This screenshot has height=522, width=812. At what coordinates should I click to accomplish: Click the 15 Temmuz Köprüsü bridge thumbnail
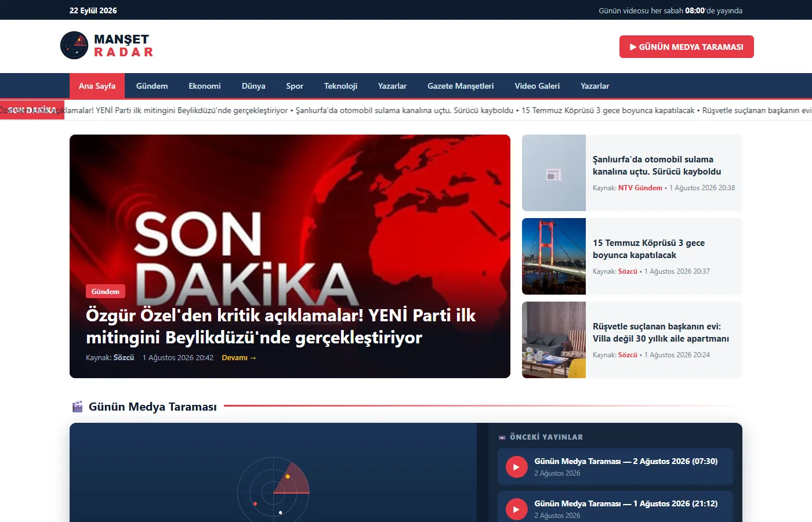point(554,256)
